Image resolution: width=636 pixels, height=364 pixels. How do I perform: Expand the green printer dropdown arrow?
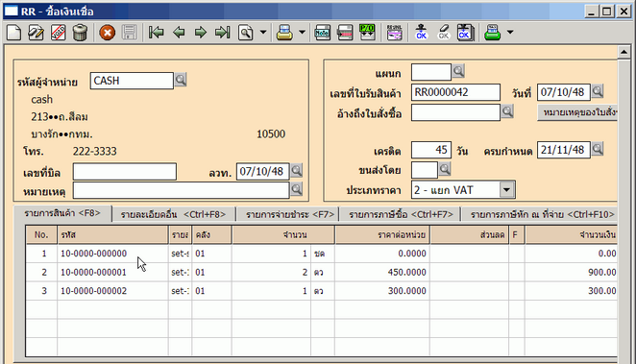pyautogui.click(x=510, y=32)
